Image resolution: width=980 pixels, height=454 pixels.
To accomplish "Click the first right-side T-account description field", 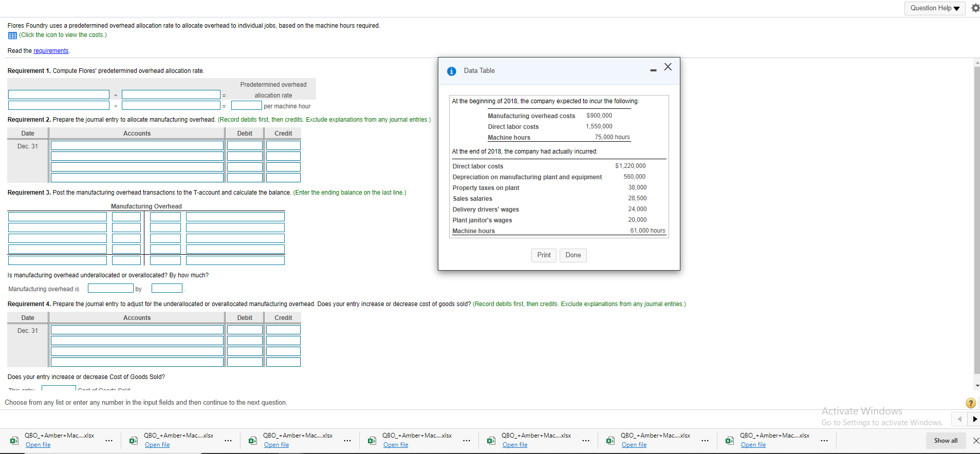I will coord(235,217).
